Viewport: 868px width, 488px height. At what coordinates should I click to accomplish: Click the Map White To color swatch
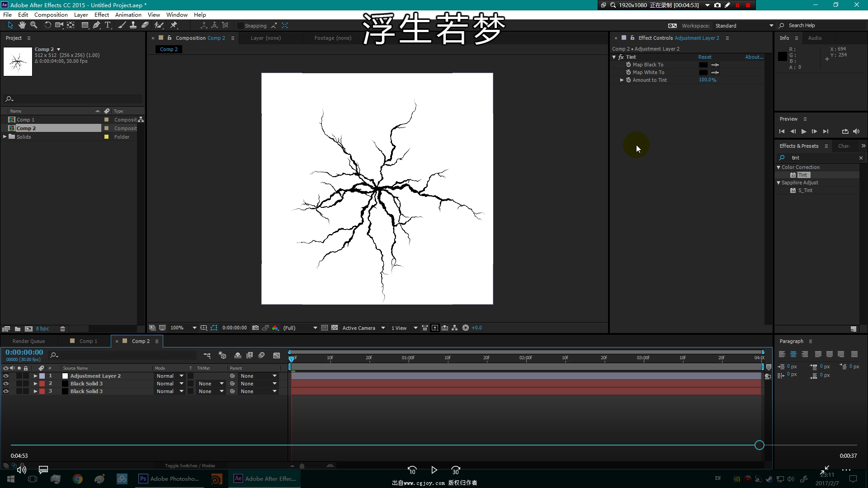pos(703,72)
